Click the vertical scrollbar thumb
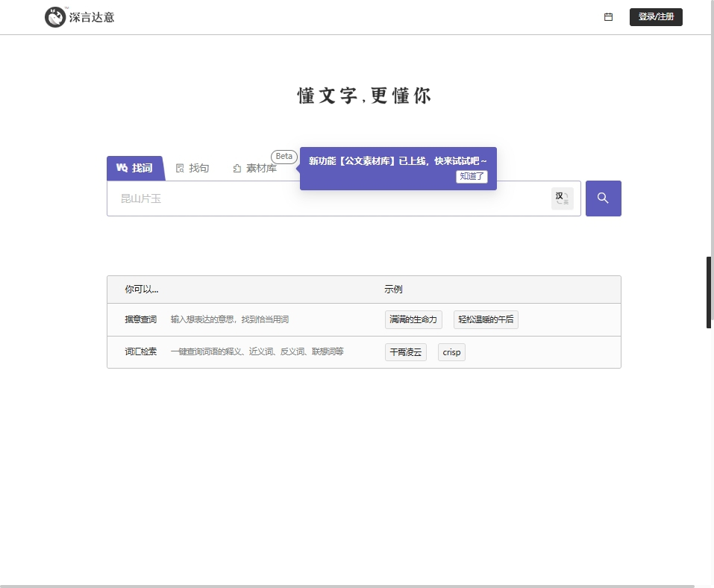Image resolution: width=714 pixels, height=588 pixels. click(709, 292)
